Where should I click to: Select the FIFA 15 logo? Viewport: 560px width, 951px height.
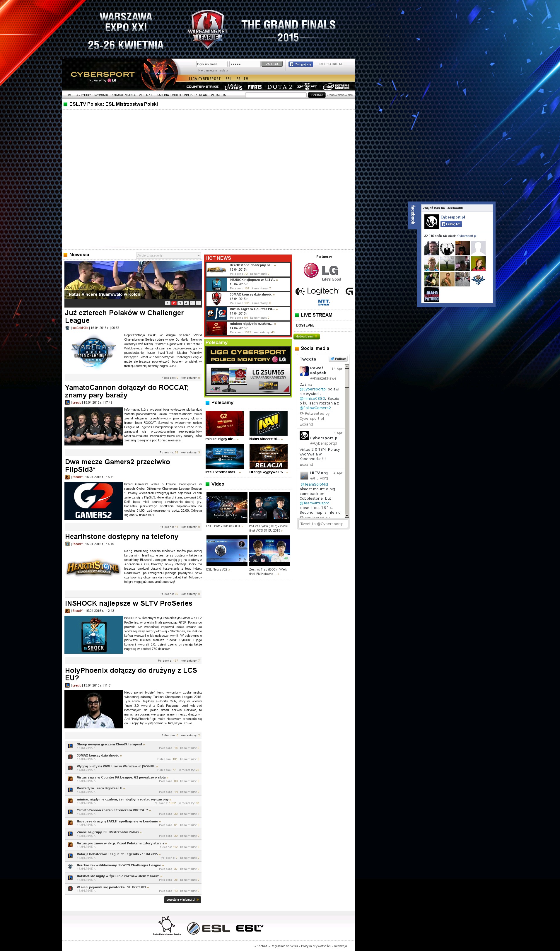click(x=255, y=87)
